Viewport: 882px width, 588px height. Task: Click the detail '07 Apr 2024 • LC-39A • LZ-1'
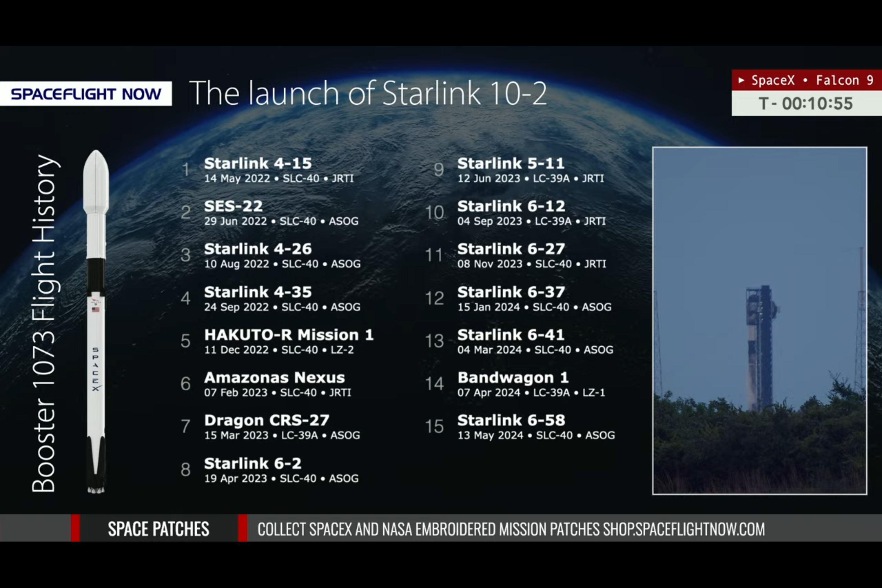tap(531, 392)
